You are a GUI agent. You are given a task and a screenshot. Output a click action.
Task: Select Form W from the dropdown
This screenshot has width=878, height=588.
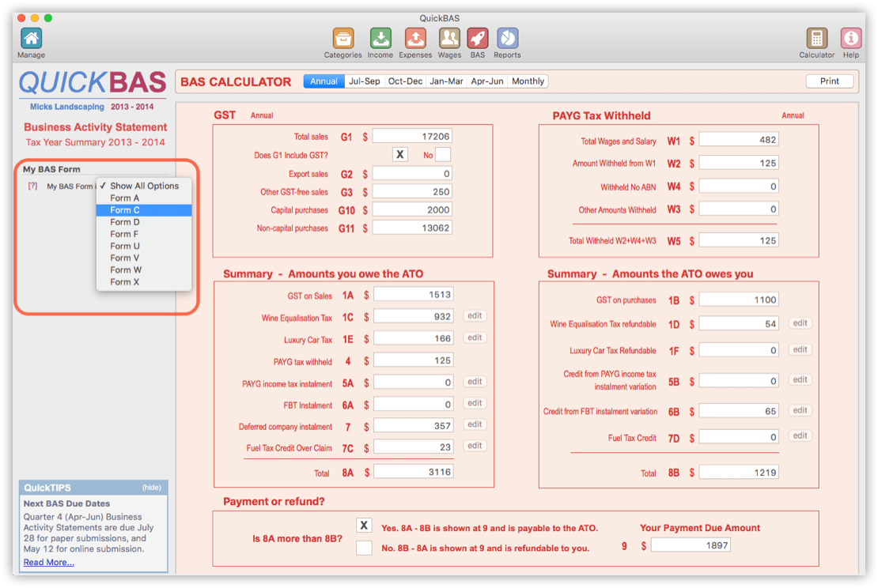[144, 269]
